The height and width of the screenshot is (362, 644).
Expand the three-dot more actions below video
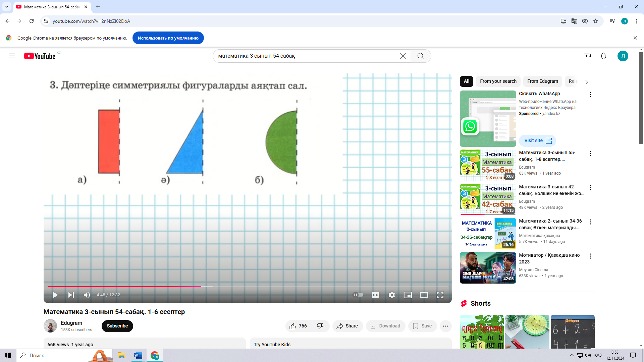tap(445, 326)
